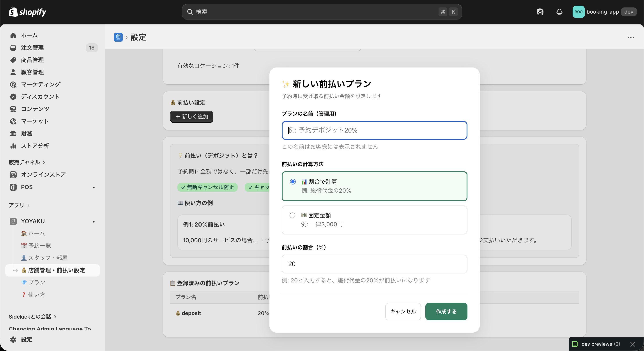
Task: Click the POS channel icon
Action: 13,187
